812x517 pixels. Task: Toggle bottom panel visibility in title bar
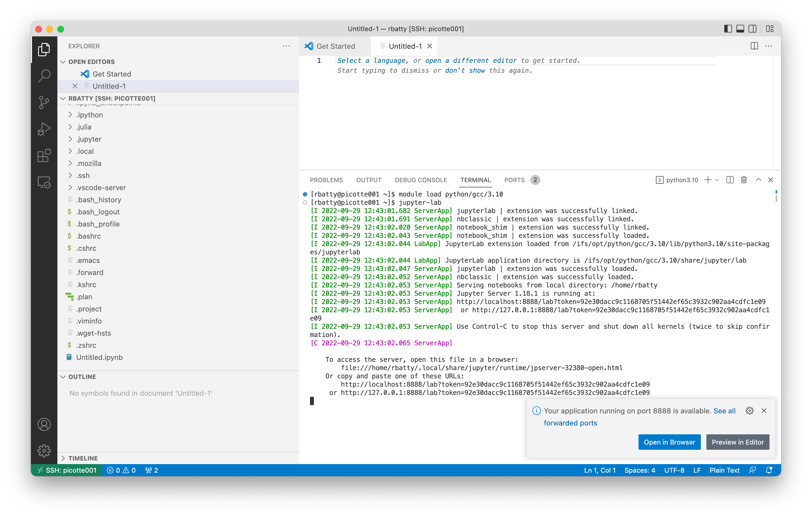coord(740,29)
